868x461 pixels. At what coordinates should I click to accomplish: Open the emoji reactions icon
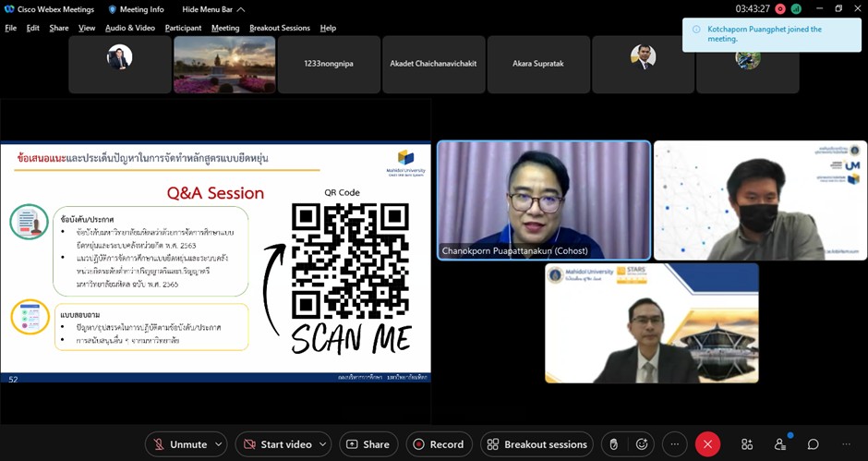[x=642, y=444]
